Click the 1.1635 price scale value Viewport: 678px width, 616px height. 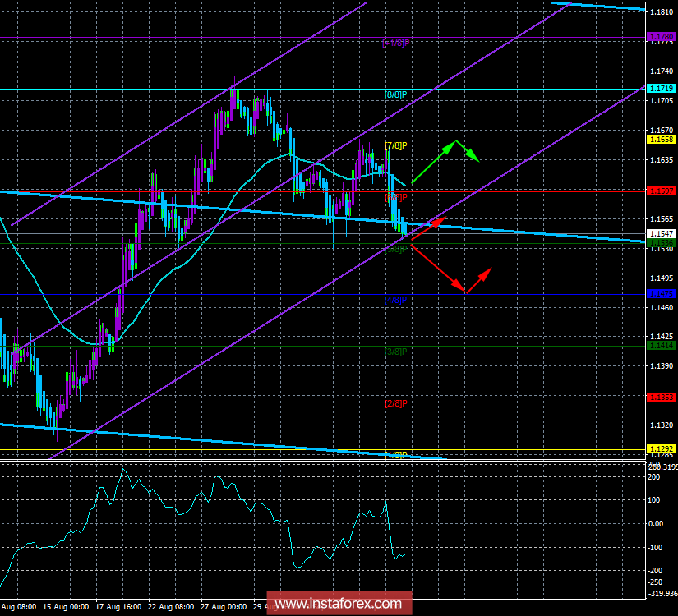click(x=662, y=160)
